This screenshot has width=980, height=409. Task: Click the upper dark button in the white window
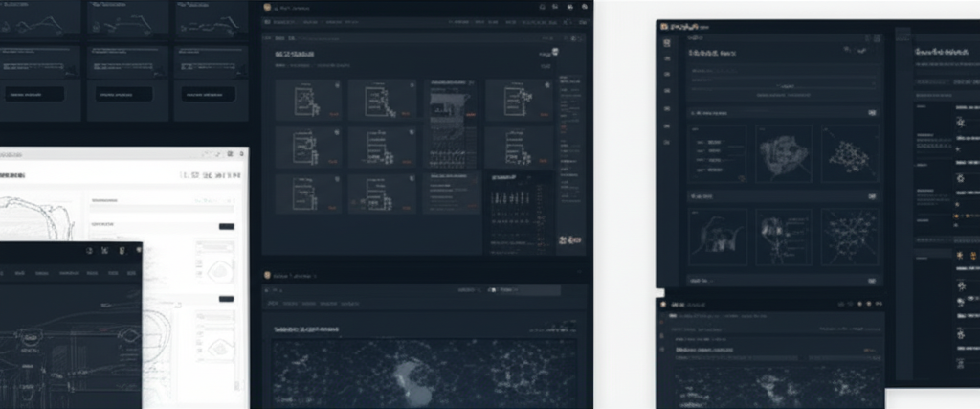pyautogui.click(x=226, y=226)
